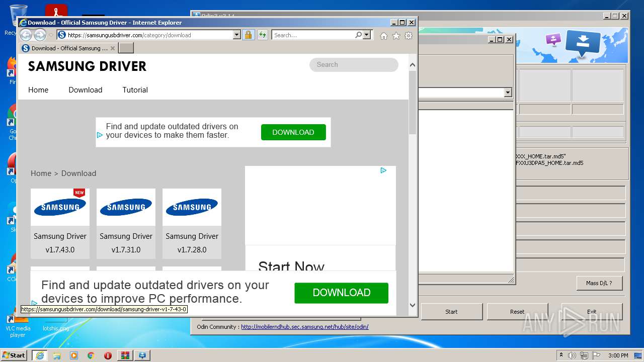Open the Windows Start menu
The height and width of the screenshot is (362, 644).
click(14, 355)
